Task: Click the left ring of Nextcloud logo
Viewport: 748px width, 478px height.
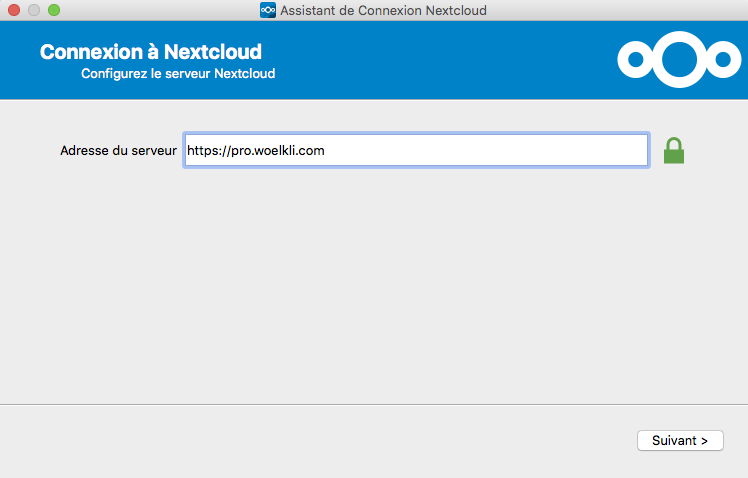Action: click(x=636, y=60)
